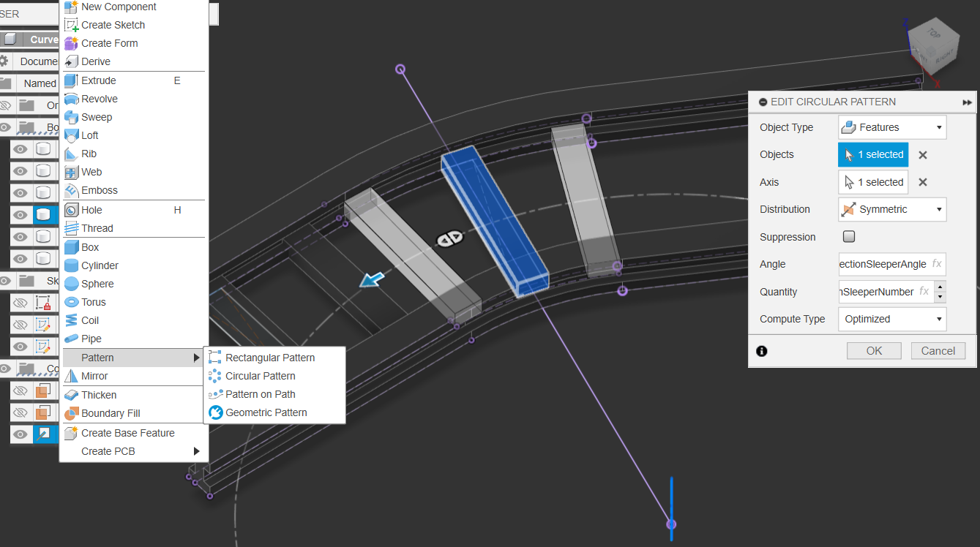
Task: Increase Quantity with the up stepper arrow
Action: click(x=940, y=286)
